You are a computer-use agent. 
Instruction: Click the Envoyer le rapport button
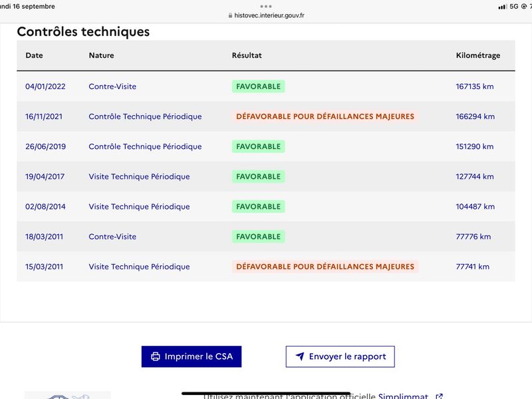(340, 356)
